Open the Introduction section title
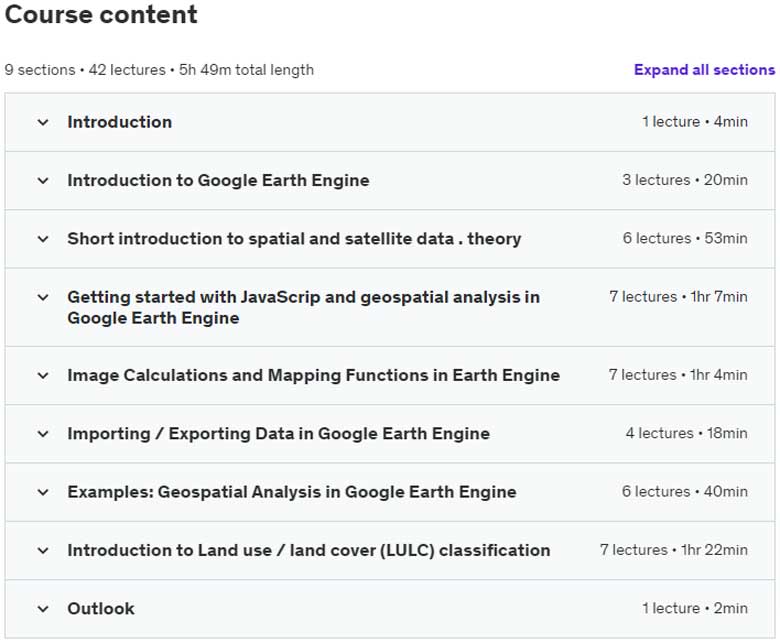Screen dimensions: 780x643 [x=120, y=122]
